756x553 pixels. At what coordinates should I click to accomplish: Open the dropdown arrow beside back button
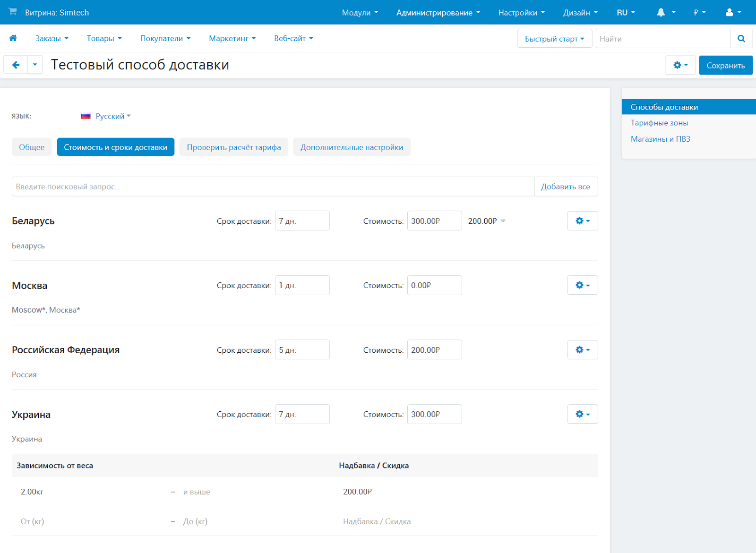click(x=35, y=65)
